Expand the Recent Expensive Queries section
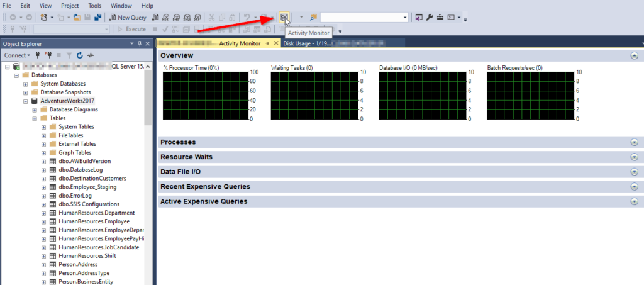The width and height of the screenshot is (644, 285). tap(634, 187)
